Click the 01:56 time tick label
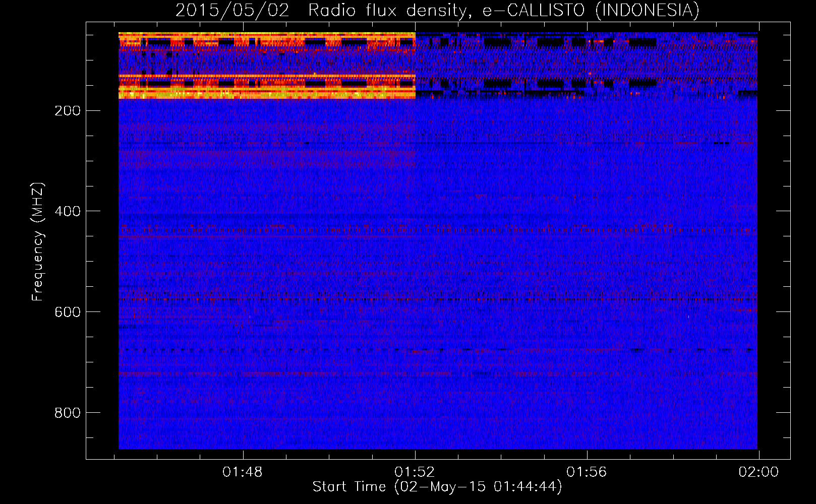The image size is (816, 504). coord(587,472)
